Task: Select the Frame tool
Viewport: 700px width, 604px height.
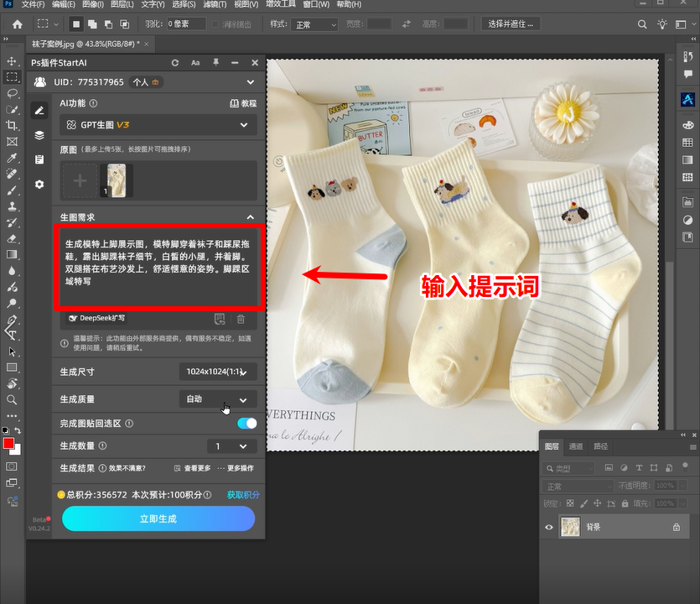Action: (x=12, y=142)
